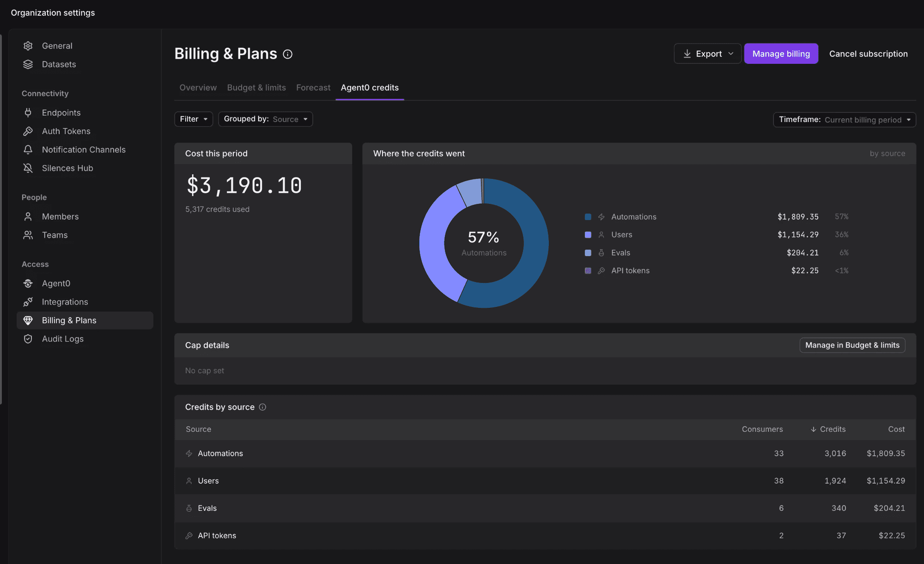Click the Users row in credits table
Viewport: 924px width, 564px height.
pyautogui.click(x=545, y=481)
